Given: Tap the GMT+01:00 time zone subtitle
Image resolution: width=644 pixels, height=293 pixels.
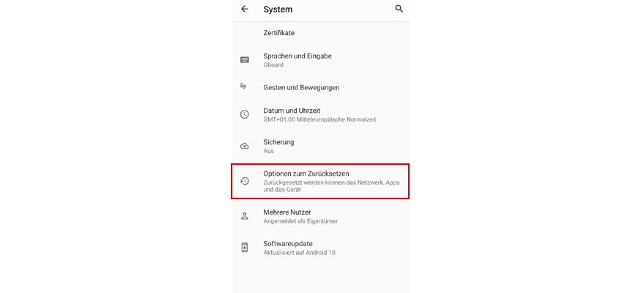Looking at the screenshot, I should [x=319, y=119].
